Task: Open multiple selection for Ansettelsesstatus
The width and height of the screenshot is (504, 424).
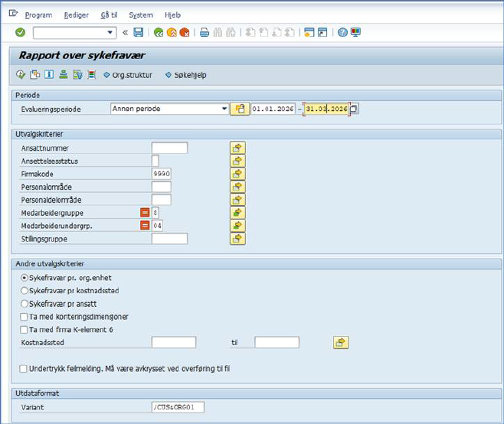Action: [237, 161]
